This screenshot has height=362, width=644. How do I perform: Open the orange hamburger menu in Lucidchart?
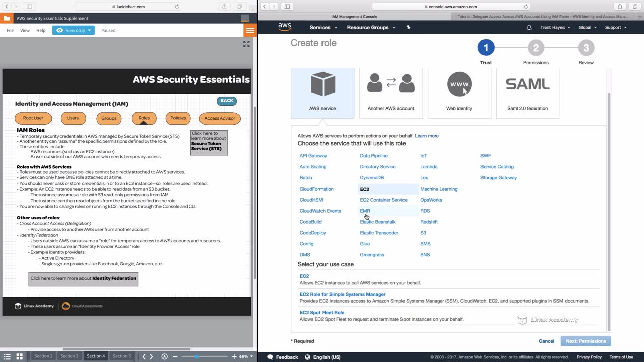250,30
